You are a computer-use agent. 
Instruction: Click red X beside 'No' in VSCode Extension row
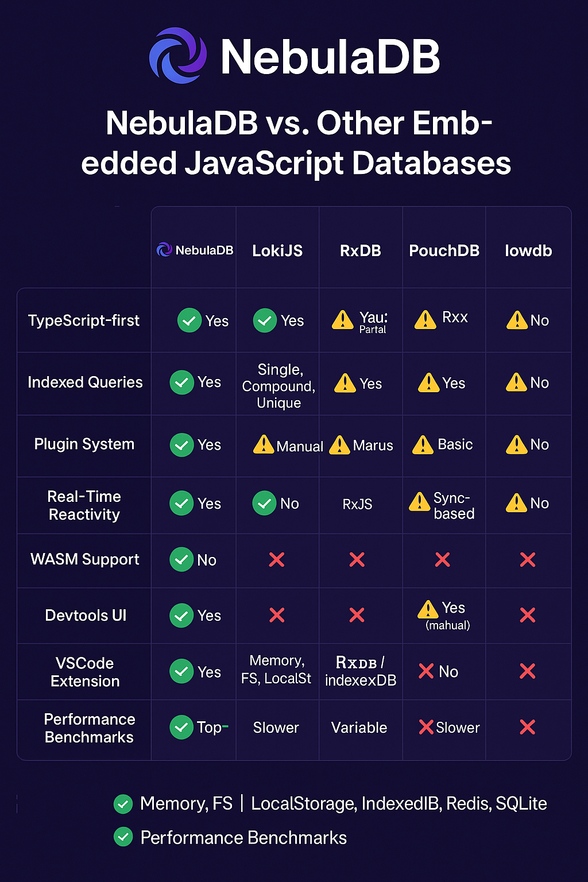(x=426, y=671)
